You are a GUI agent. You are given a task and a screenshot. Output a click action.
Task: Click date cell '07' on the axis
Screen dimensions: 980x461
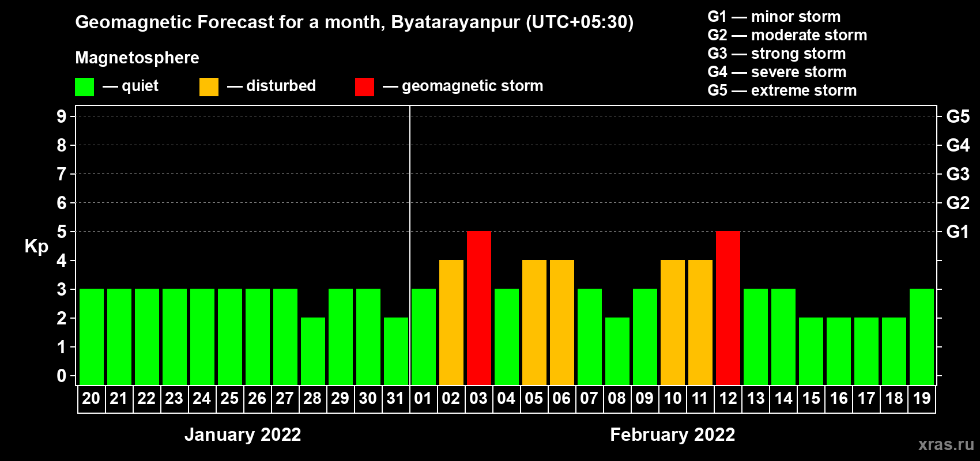590,399
